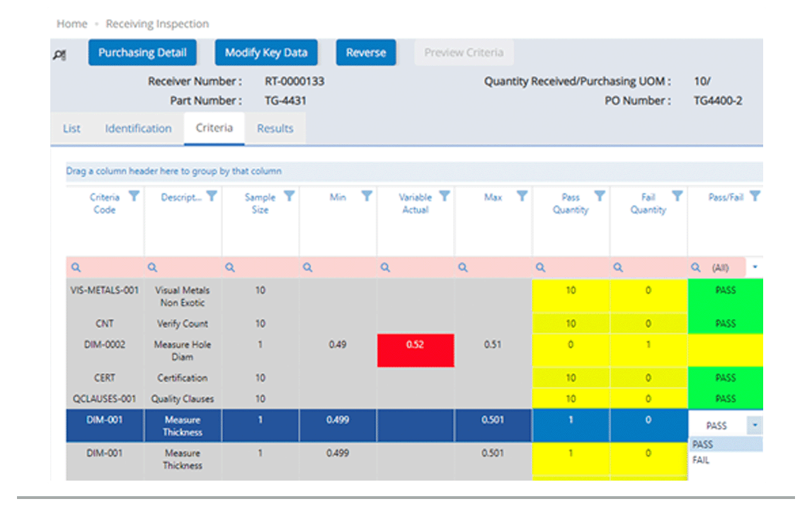Open the filter on the Criteria Code column
812x516 pixels.
pyautogui.click(x=135, y=197)
